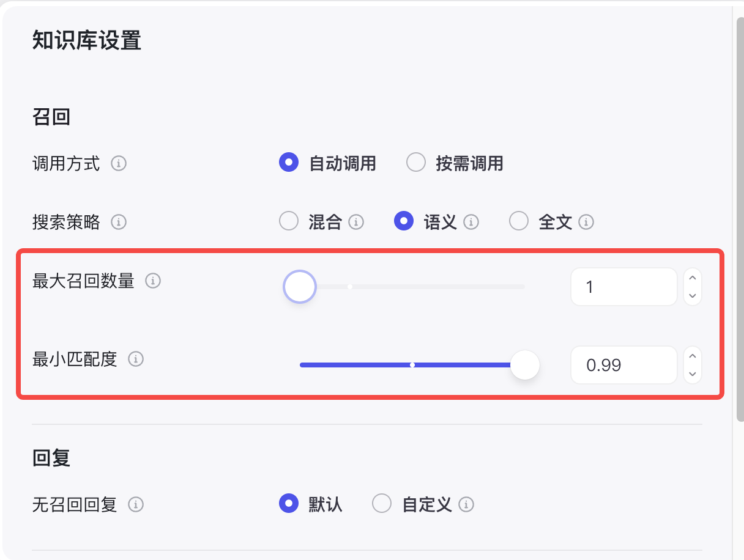Click info icon beside 搜索策略 label
744x560 pixels.
119,222
